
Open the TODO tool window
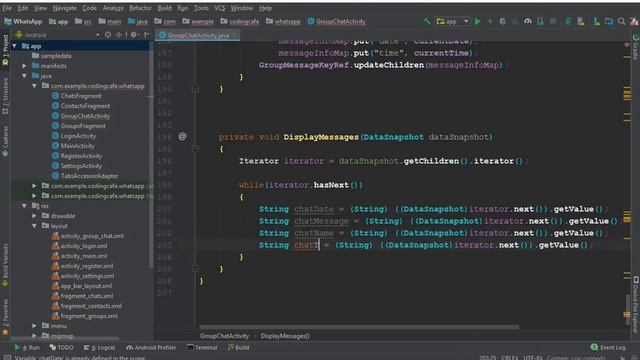coord(61,347)
